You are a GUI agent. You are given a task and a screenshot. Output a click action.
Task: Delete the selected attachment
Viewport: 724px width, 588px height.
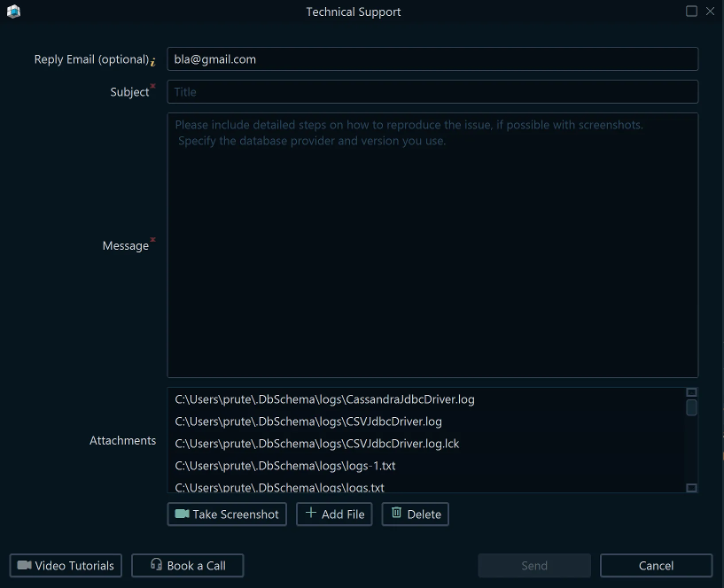pyautogui.click(x=415, y=514)
